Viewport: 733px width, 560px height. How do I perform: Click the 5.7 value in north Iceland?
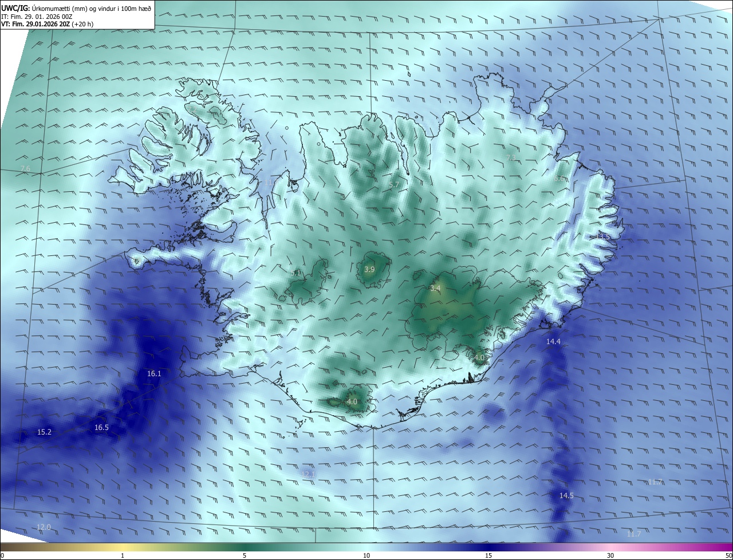(x=393, y=184)
